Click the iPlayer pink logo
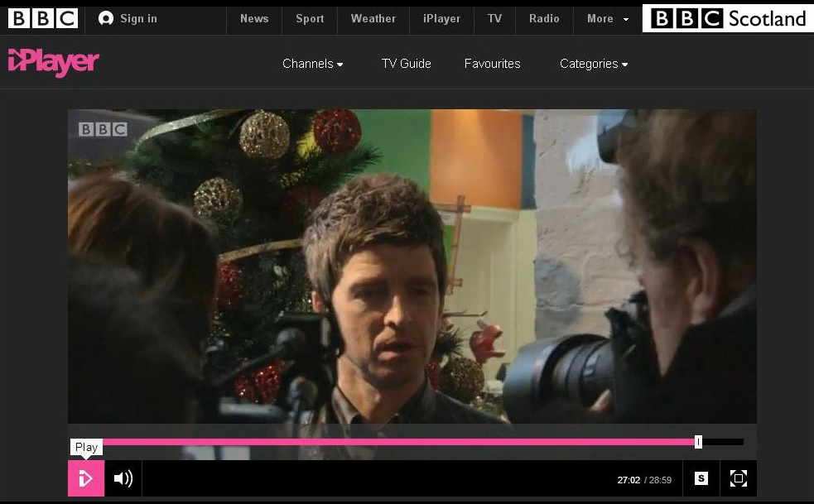 click(54, 62)
